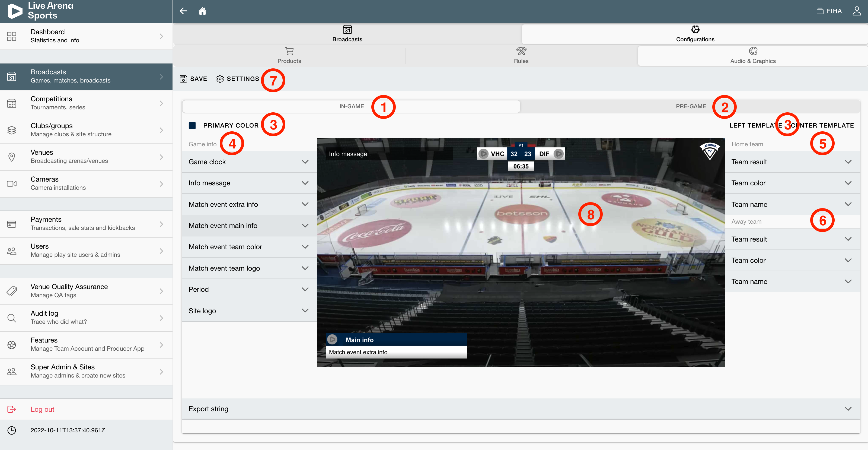This screenshot has width=868, height=450.
Task: Click the Match event extra info overlay bar
Action: click(x=396, y=352)
